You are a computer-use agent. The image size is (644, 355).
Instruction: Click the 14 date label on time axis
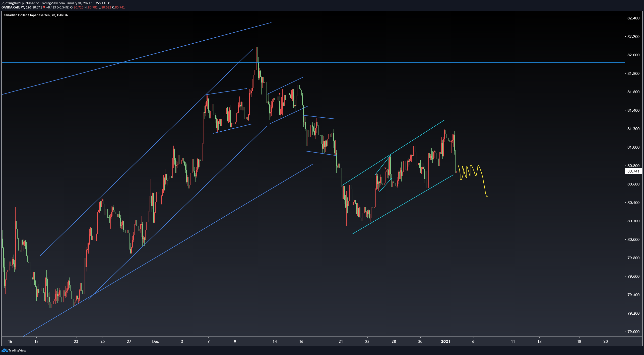[x=275, y=342]
